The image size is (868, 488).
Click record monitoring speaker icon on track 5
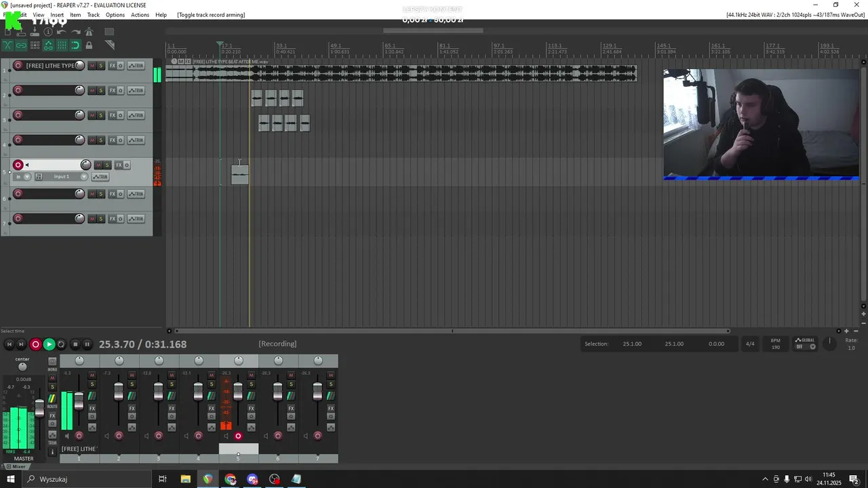(27, 165)
